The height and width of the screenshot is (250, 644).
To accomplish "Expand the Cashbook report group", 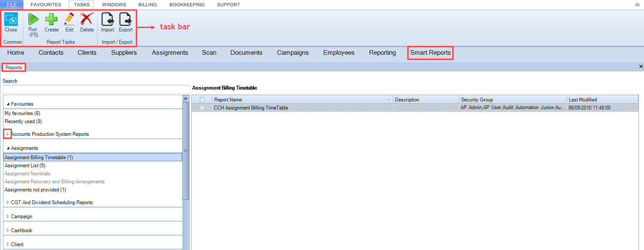I will 8,230.
